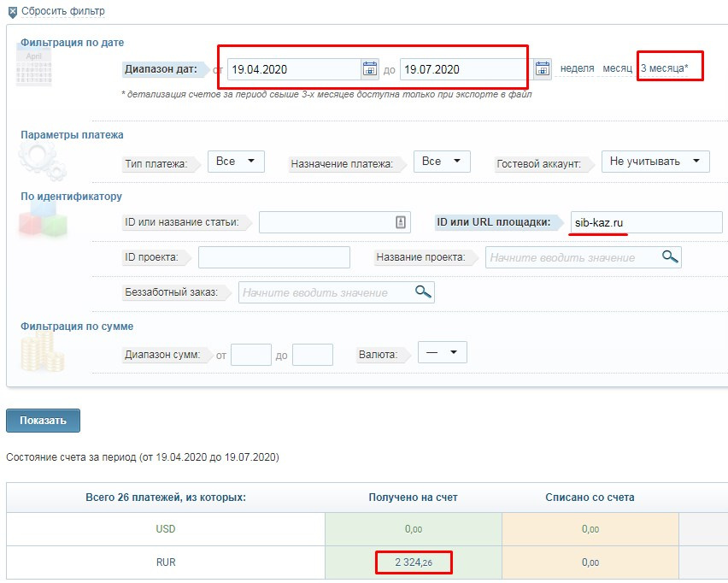Click the RUR row label

[x=166, y=562]
